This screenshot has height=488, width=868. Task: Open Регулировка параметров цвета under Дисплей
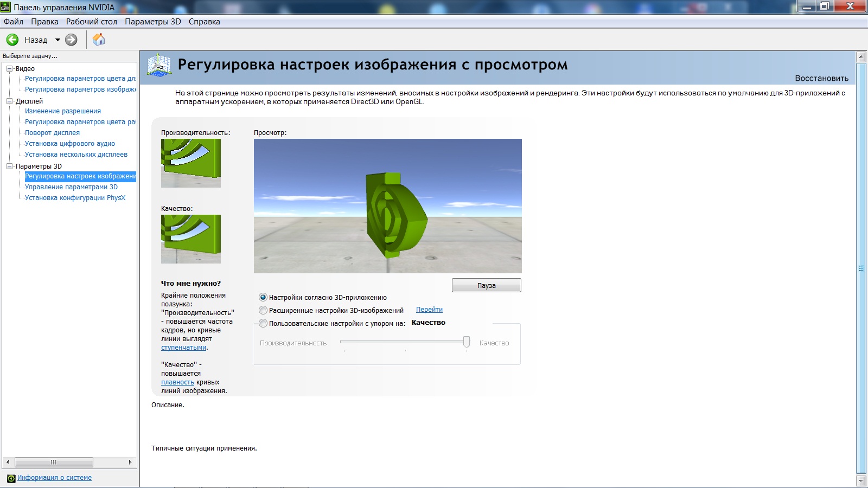click(80, 122)
